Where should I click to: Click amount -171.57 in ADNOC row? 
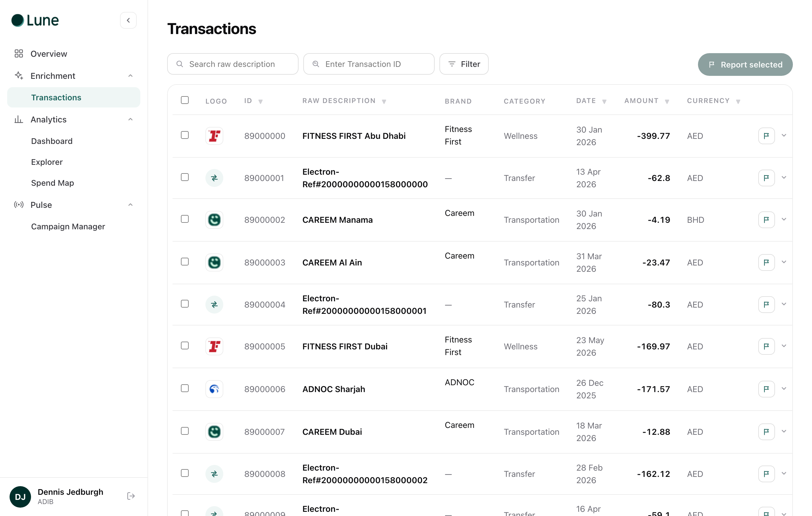[653, 389]
